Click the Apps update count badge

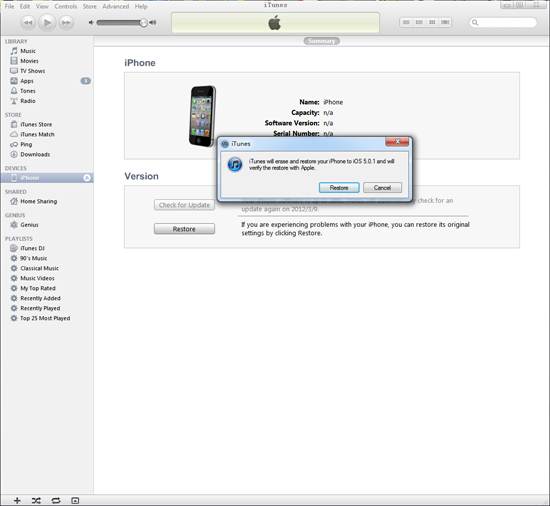tap(86, 81)
